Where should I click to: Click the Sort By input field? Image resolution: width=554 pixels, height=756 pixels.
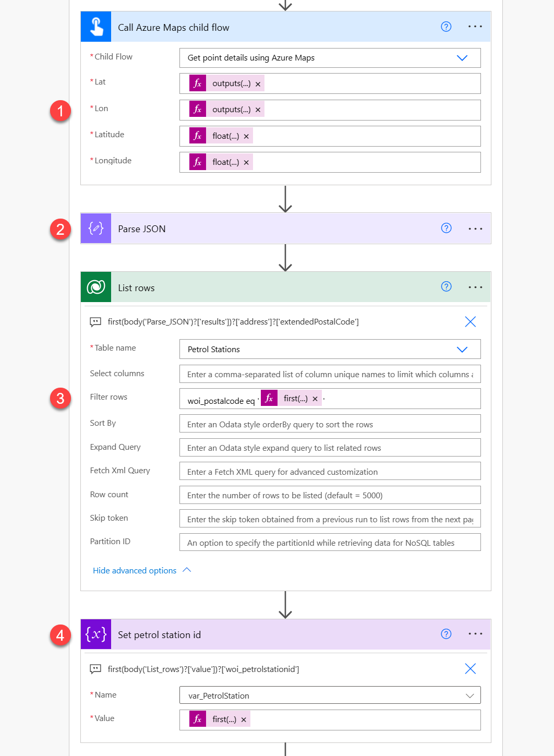tap(330, 424)
